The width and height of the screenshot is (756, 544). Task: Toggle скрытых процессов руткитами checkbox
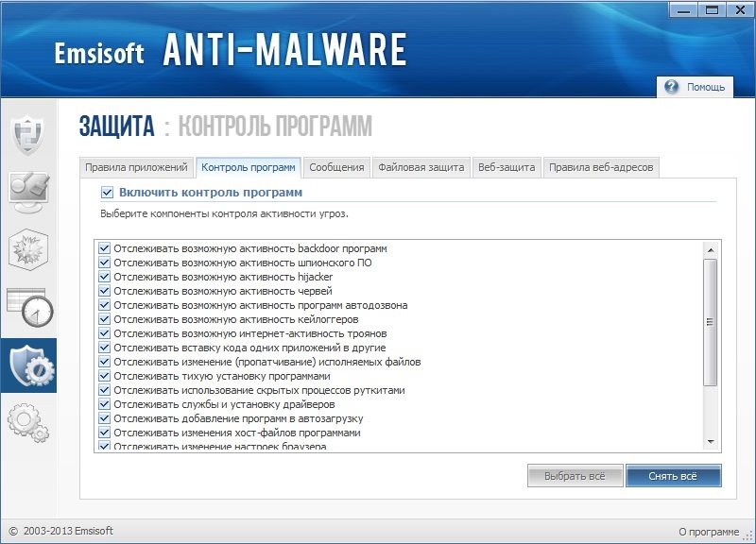[104, 390]
